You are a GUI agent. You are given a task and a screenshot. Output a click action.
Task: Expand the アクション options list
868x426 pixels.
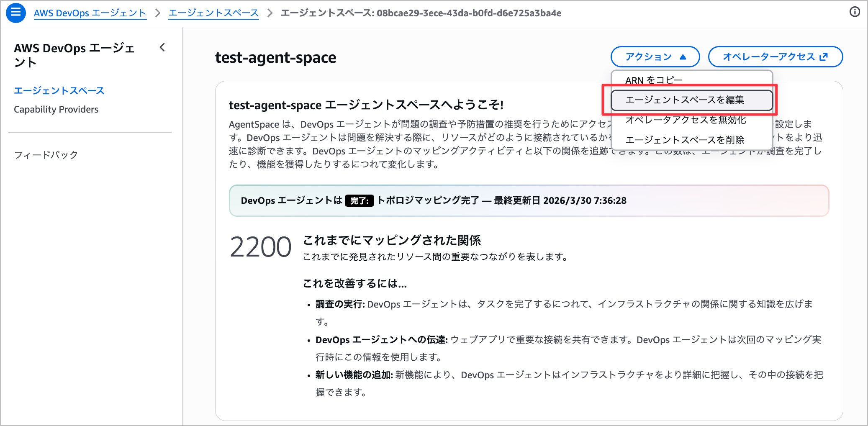(655, 56)
